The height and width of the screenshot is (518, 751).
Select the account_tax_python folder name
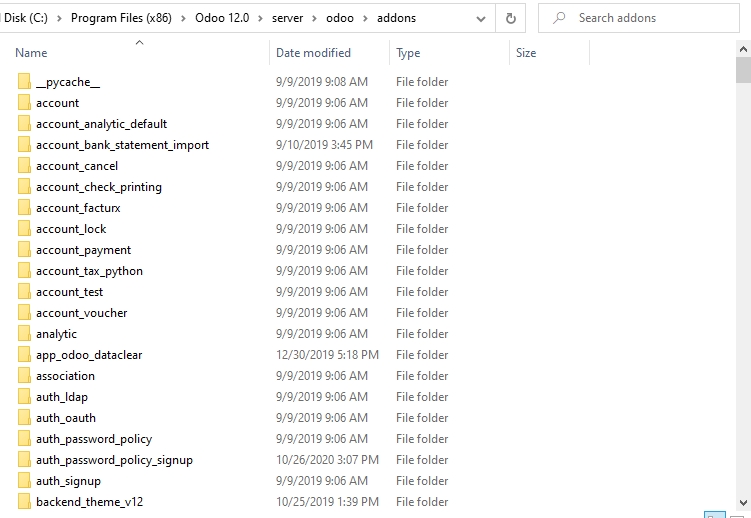point(90,271)
